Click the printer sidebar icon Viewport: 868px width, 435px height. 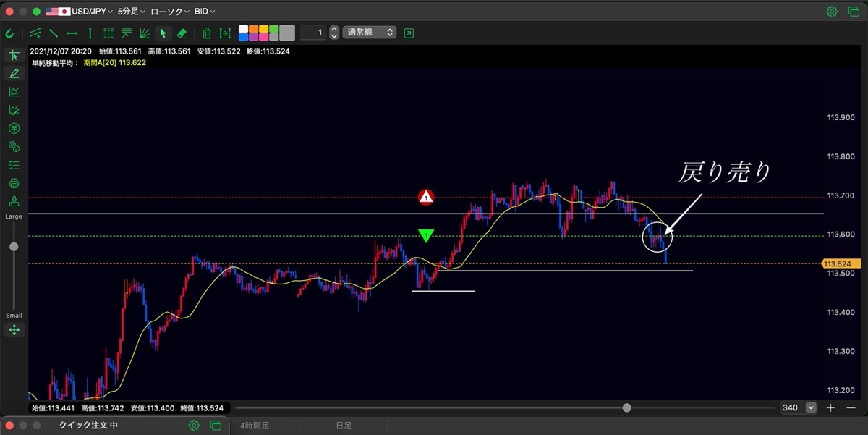click(14, 183)
